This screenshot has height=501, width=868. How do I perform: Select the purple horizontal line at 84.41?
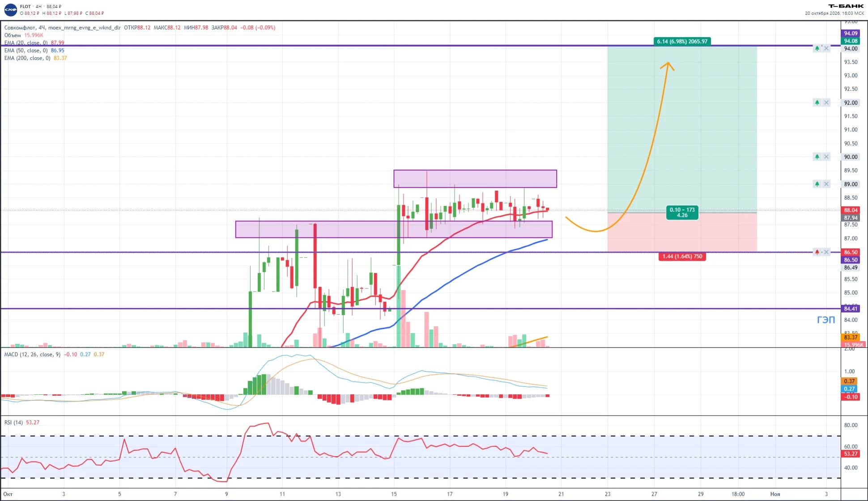tap(421, 308)
